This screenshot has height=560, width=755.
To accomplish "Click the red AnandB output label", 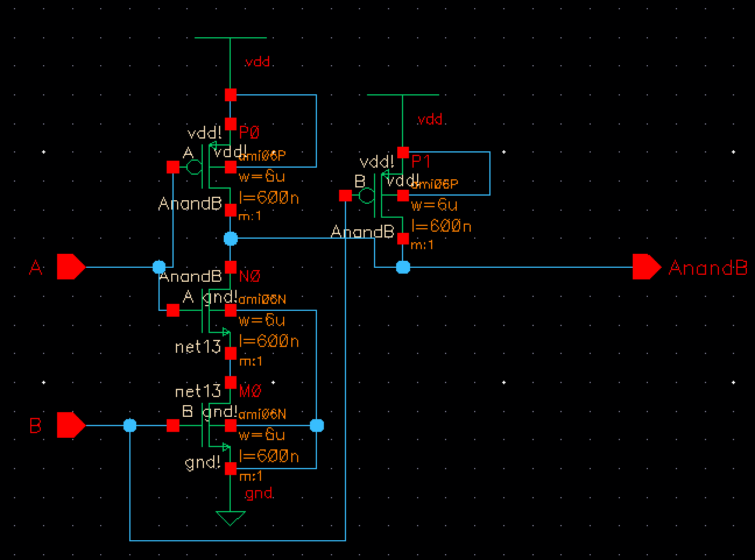I will click(708, 268).
